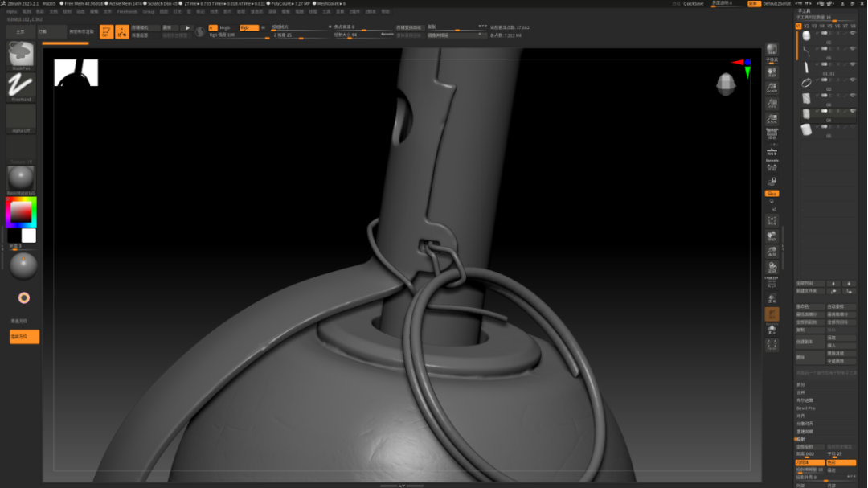
Task: Click the zoom 3D view icon
Action: click(x=772, y=252)
